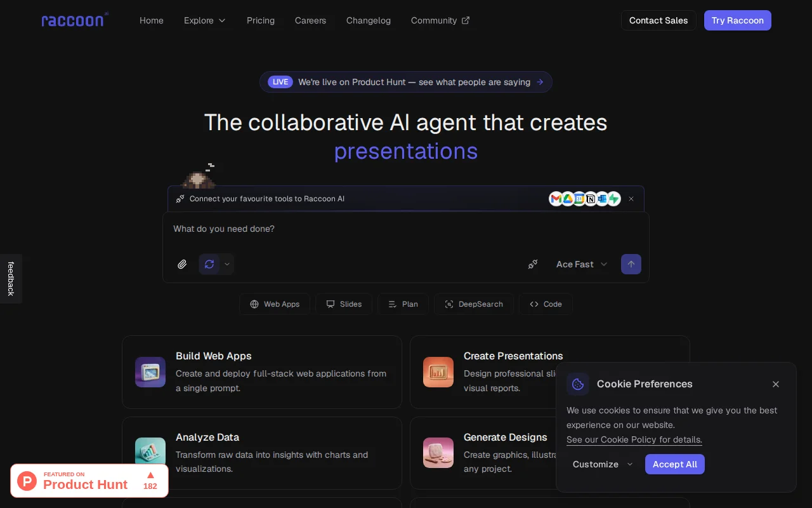Upvote via the Product Hunt 182 counter
Viewport: 812px width, 508px height.
pos(150,481)
